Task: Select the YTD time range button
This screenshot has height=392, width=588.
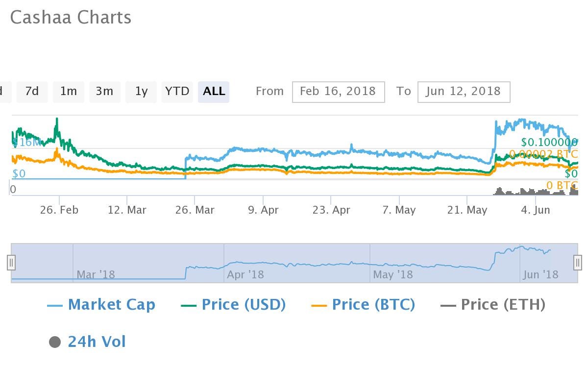Action: click(177, 92)
